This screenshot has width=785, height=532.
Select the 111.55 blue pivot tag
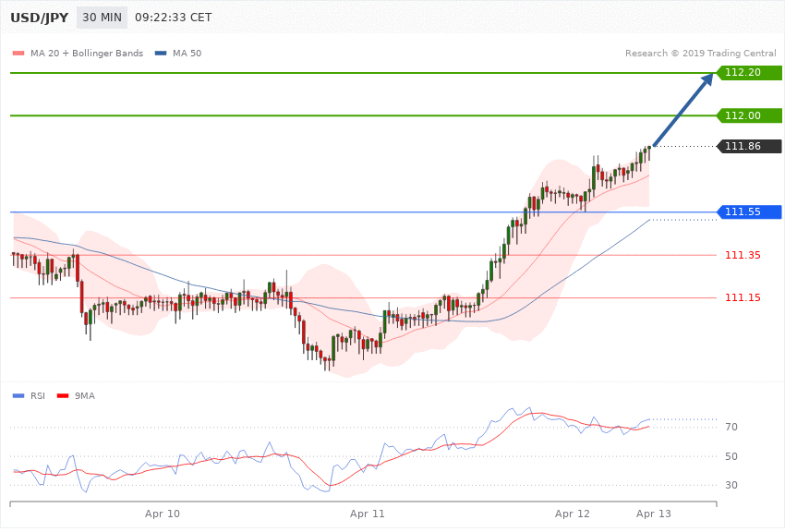point(749,212)
